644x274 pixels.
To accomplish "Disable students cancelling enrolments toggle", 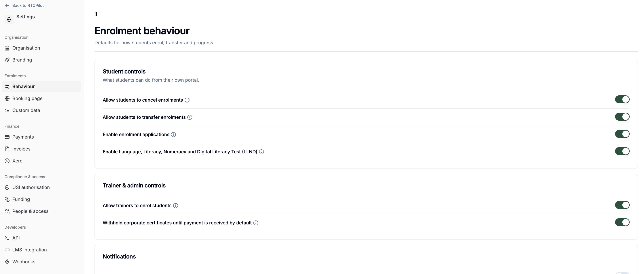I will coord(622,99).
